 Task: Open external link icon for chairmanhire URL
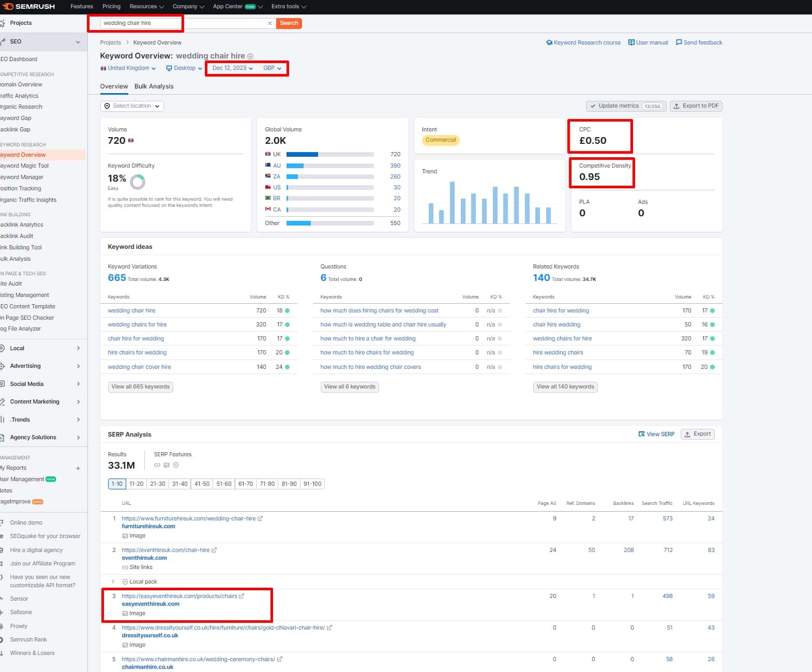coord(280,659)
